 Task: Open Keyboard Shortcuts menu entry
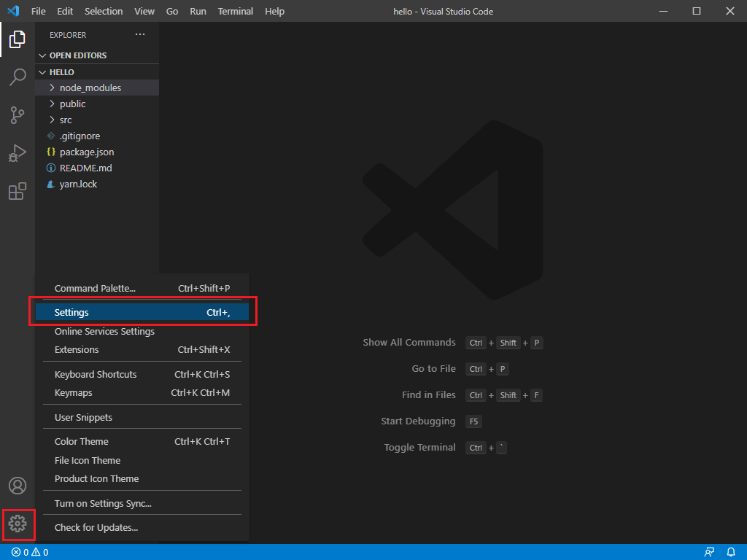[142, 374]
